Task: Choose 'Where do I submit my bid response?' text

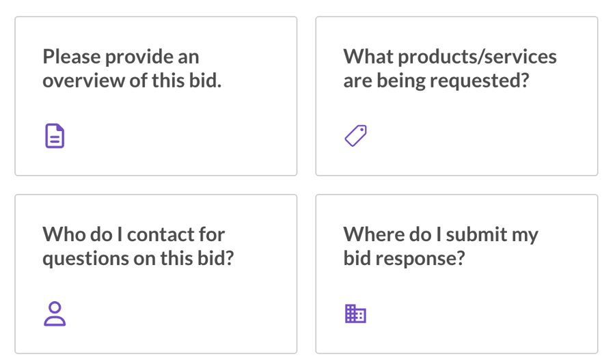Action: pyautogui.click(x=441, y=246)
